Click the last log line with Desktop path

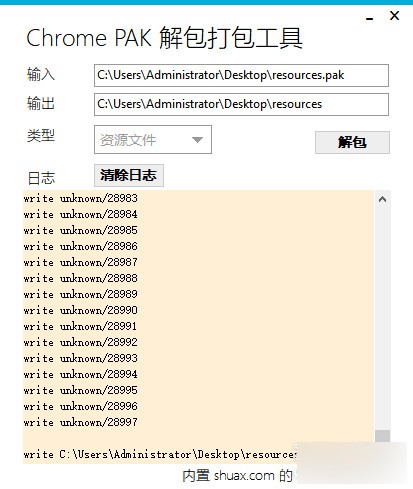160,454
